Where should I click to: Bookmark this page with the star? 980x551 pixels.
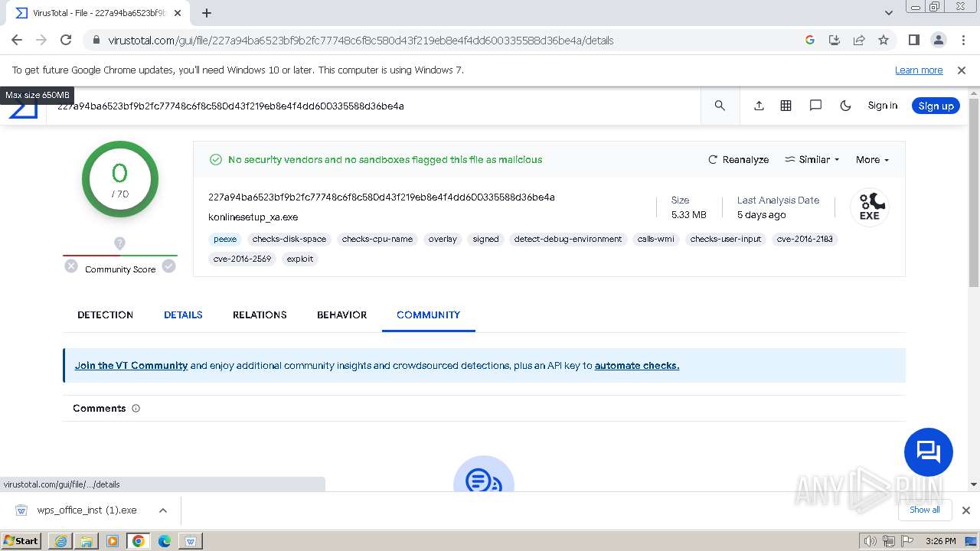884,40
